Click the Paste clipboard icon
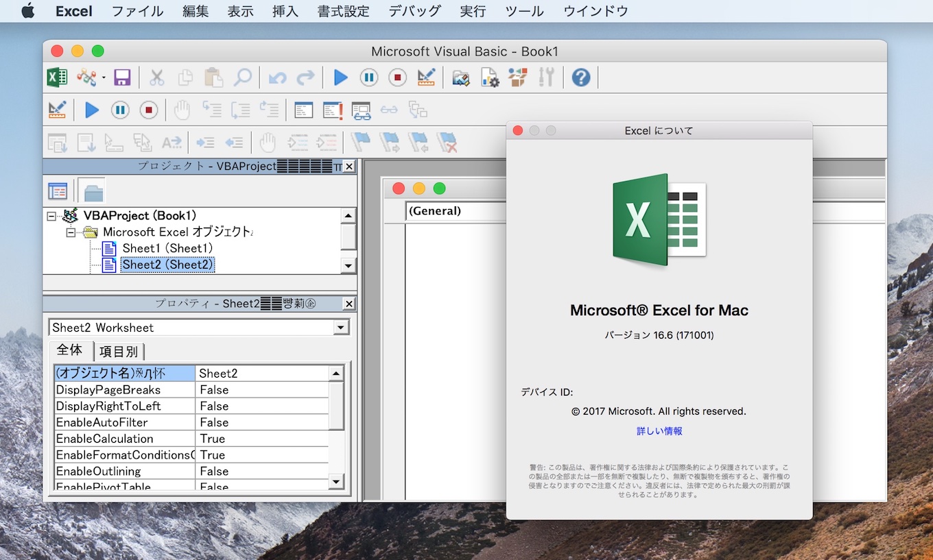The height and width of the screenshot is (560, 933). (x=213, y=77)
